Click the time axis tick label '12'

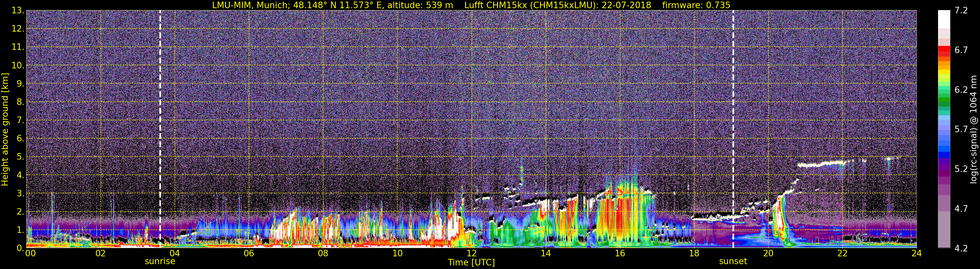click(x=471, y=254)
